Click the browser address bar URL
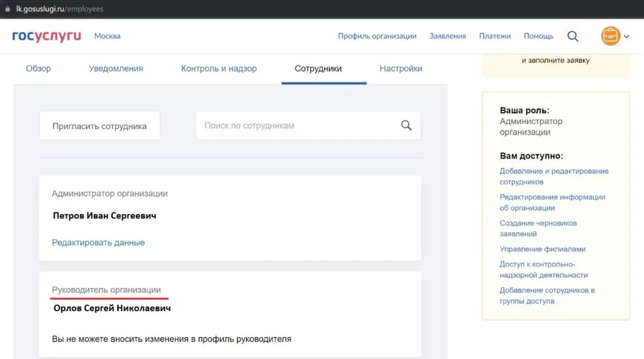The height and width of the screenshot is (359, 644). pyautogui.click(x=60, y=9)
